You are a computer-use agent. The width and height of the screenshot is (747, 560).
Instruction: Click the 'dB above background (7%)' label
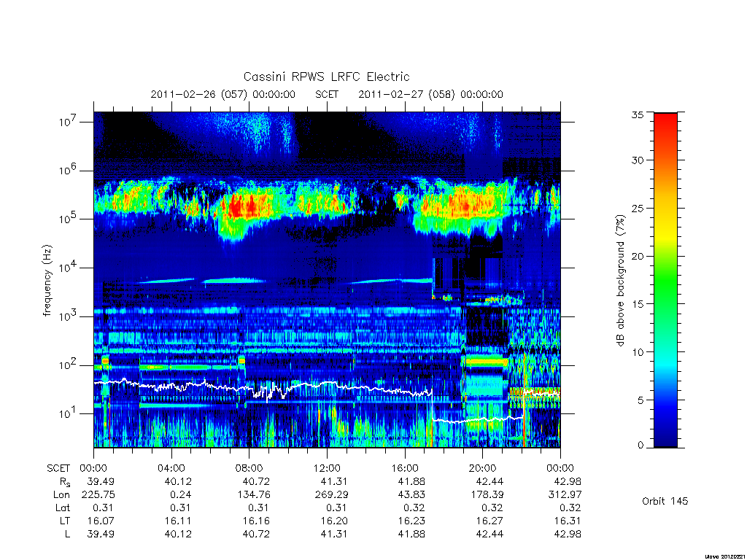620,281
